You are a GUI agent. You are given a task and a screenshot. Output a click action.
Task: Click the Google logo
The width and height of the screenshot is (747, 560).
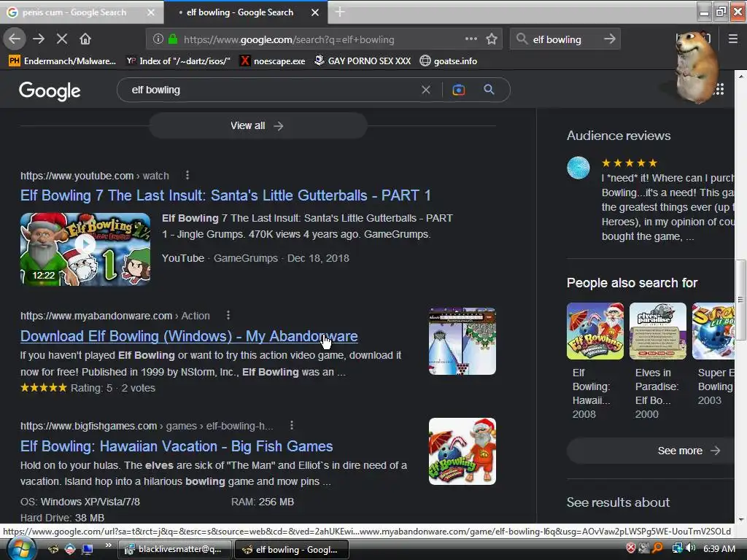coord(50,90)
